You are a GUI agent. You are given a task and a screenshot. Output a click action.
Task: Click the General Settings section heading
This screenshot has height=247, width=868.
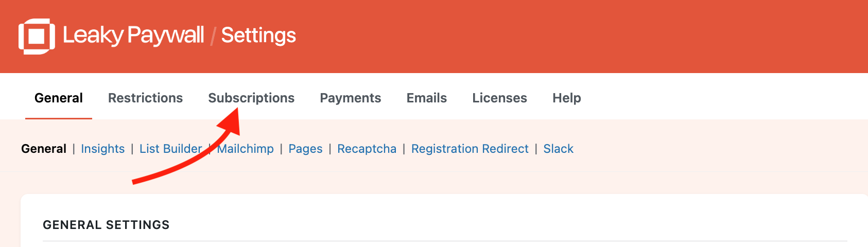(106, 225)
